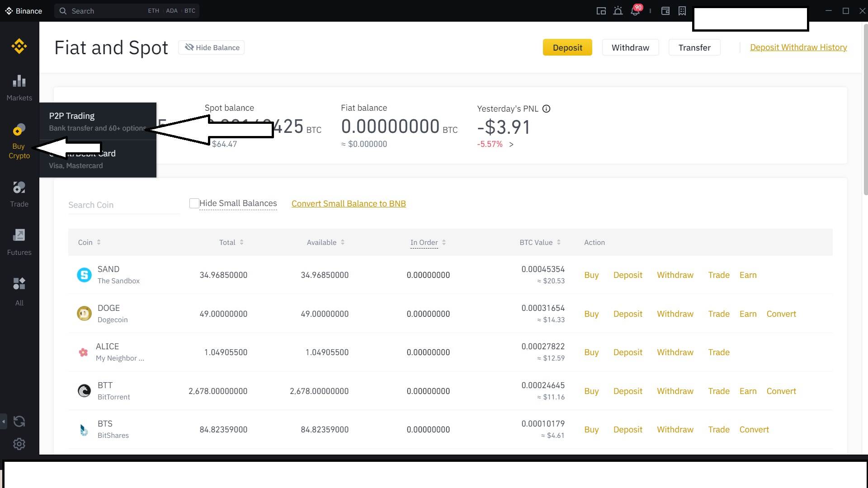Image resolution: width=868 pixels, height=488 pixels.
Task: Click Convert Small Balance to BNB
Action: pyautogui.click(x=349, y=203)
